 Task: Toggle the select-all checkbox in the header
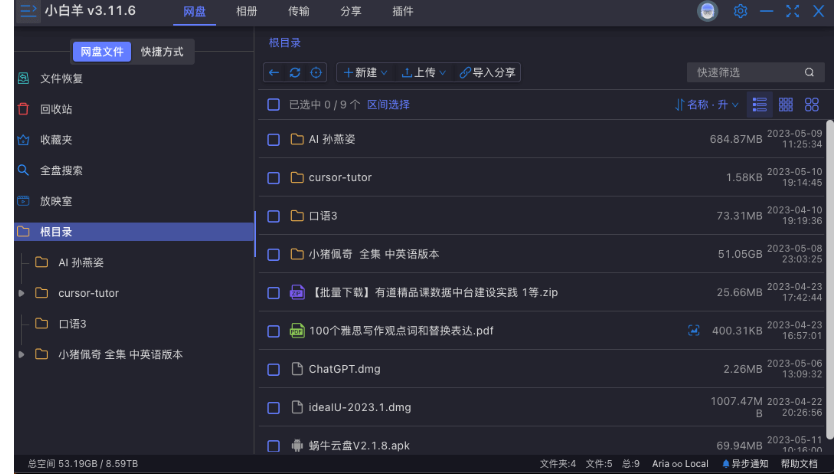tap(273, 104)
